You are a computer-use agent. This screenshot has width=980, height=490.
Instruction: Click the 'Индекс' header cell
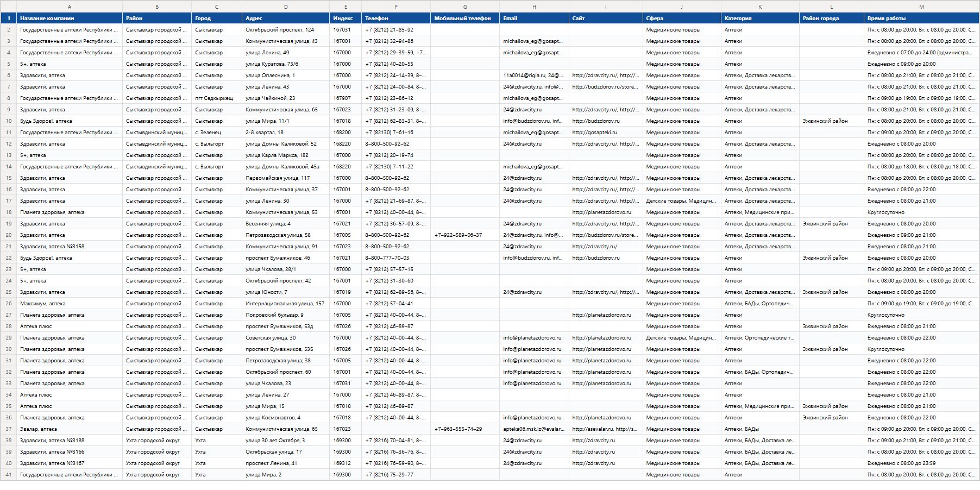345,18
